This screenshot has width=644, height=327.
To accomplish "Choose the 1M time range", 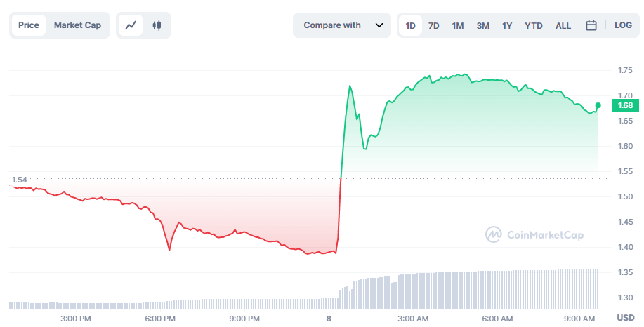I will pos(458,26).
